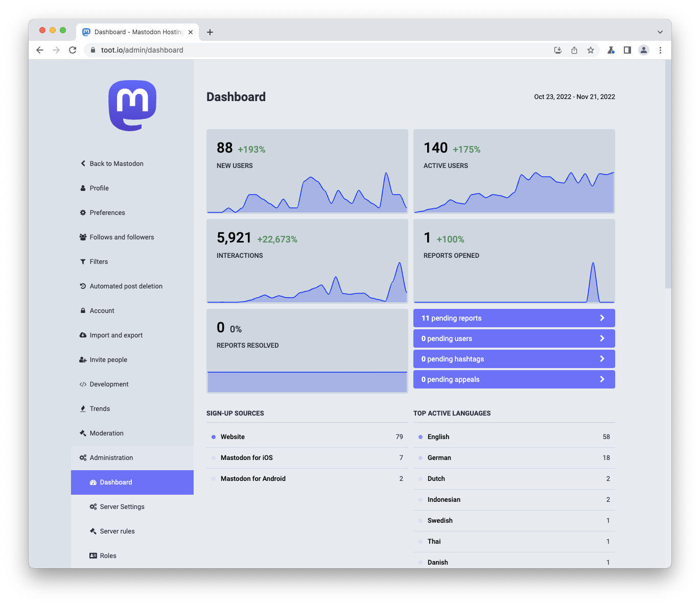Switch to the Dashboard browser tab
This screenshot has height=606, width=700.
click(x=133, y=32)
